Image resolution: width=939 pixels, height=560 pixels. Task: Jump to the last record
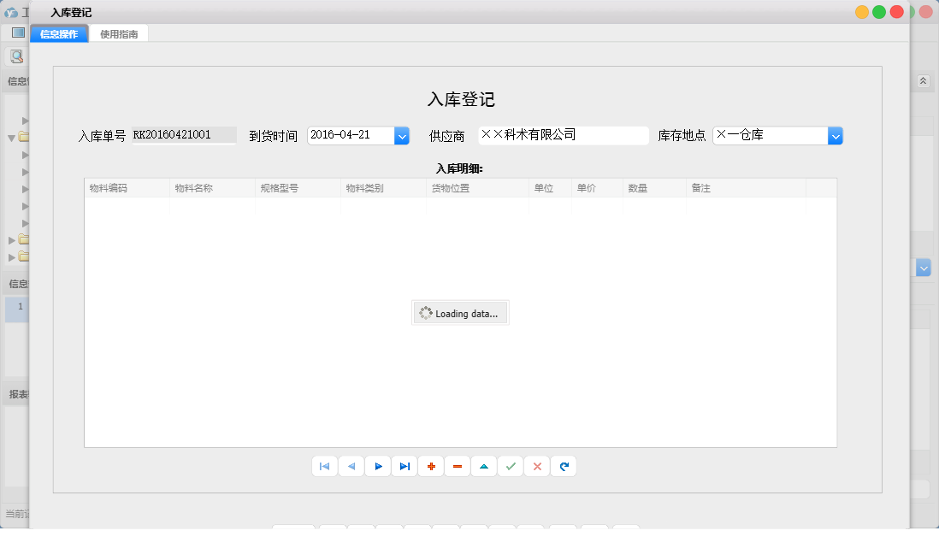pos(404,466)
